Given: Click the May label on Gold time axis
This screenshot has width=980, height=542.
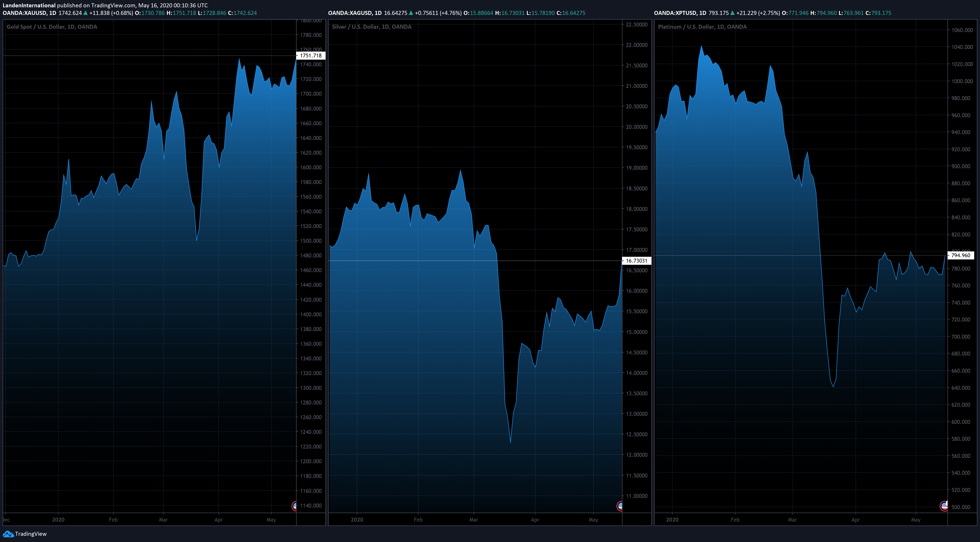Looking at the screenshot, I should click(271, 520).
